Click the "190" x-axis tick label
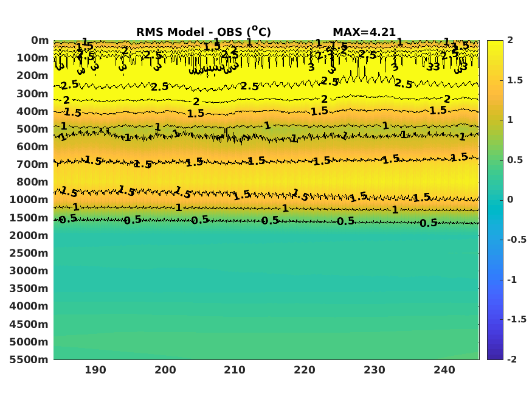Screen dimensions: 532x399 (x=95, y=370)
